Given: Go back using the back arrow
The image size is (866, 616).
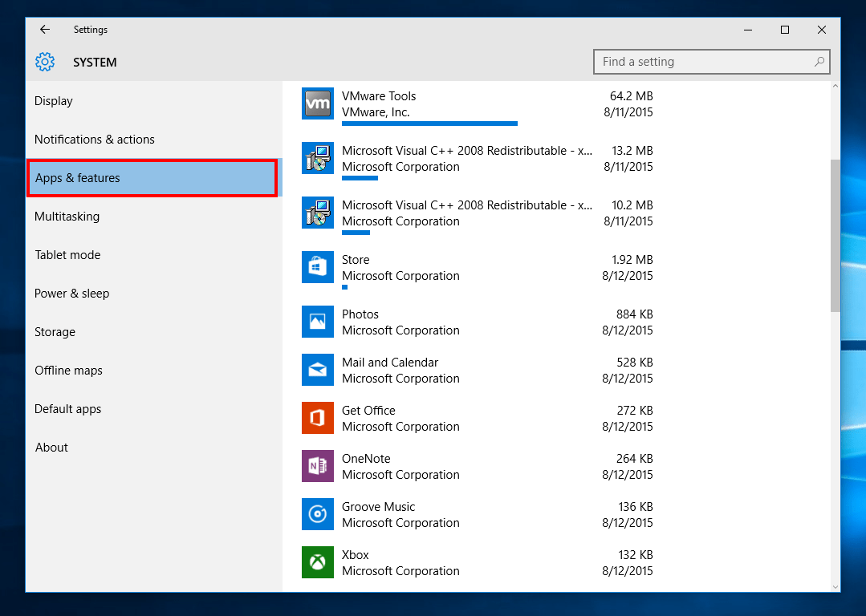Looking at the screenshot, I should (45, 30).
